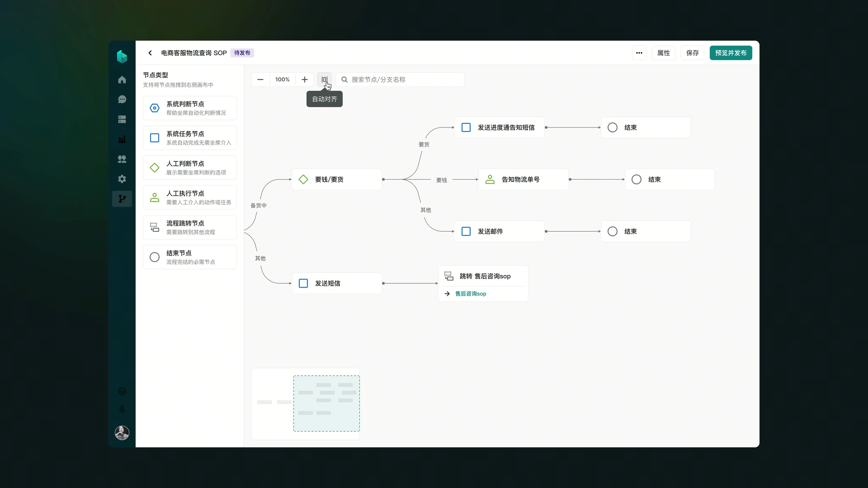Open the settings gear in sidebar
Viewport: 868px width, 488px height.
[x=122, y=179]
